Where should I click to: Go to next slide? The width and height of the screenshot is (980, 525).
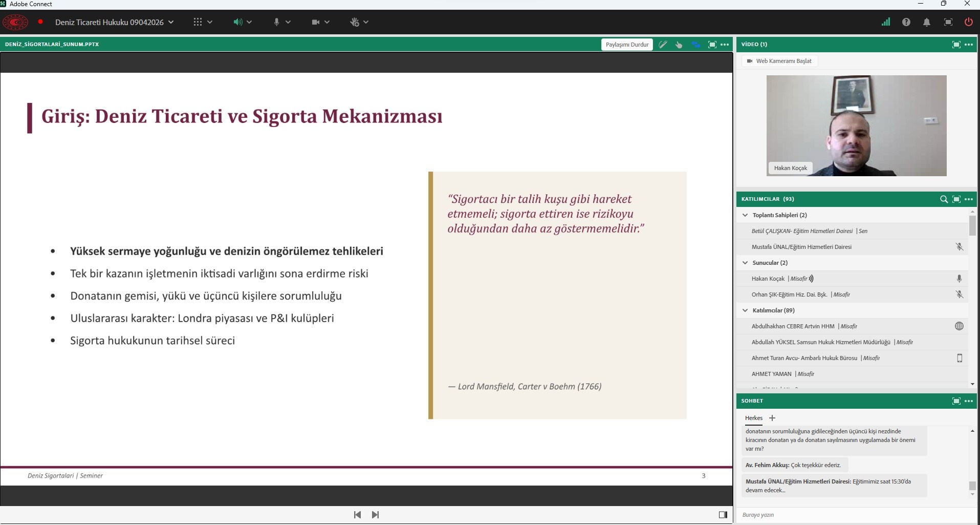coord(375,515)
